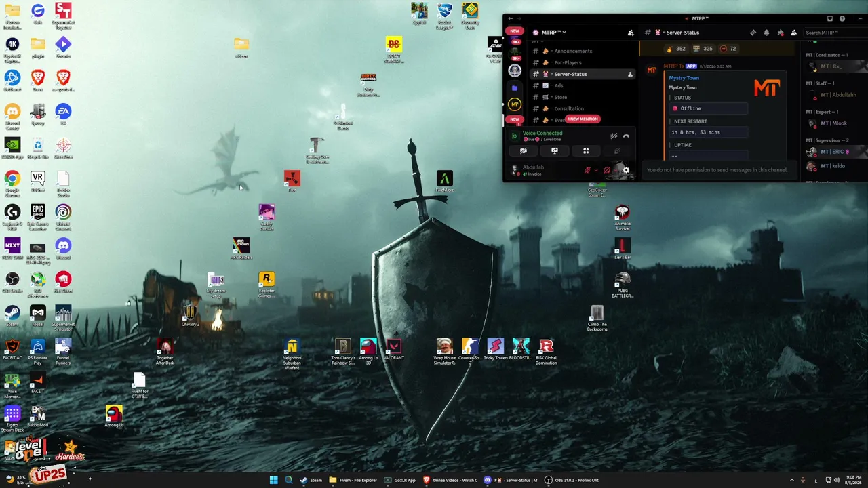Open taskbar Search icon
The image size is (868, 488).
[288, 480]
